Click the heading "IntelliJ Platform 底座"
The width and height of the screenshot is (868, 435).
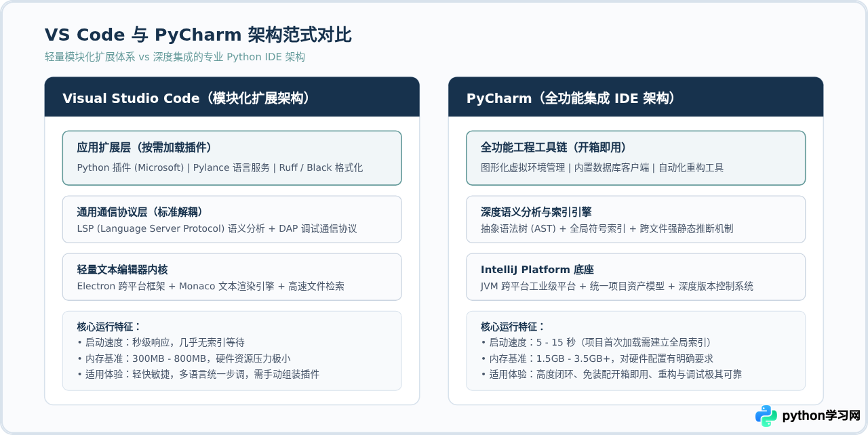click(537, 270)
